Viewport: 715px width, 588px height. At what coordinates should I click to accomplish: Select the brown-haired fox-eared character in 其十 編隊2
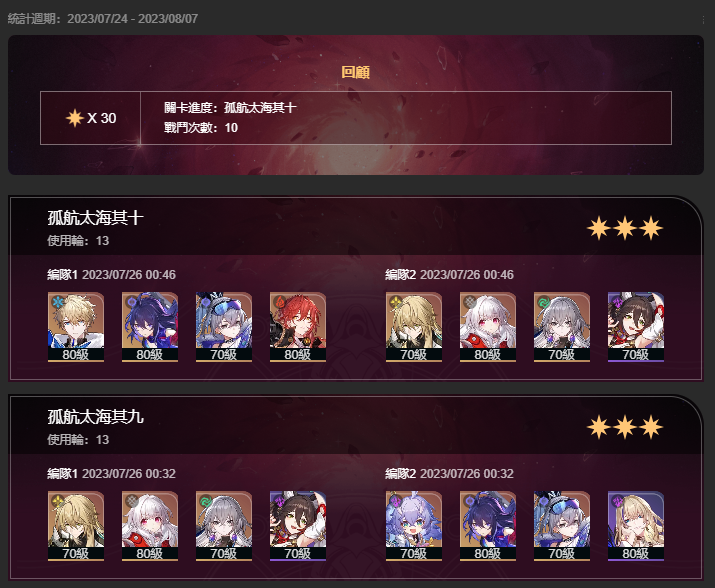point(636,327)
